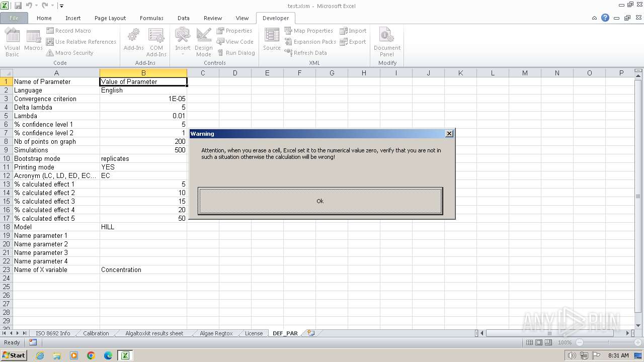Close the Warning dialog
This screenshot has height=362, width=644.
449,134
